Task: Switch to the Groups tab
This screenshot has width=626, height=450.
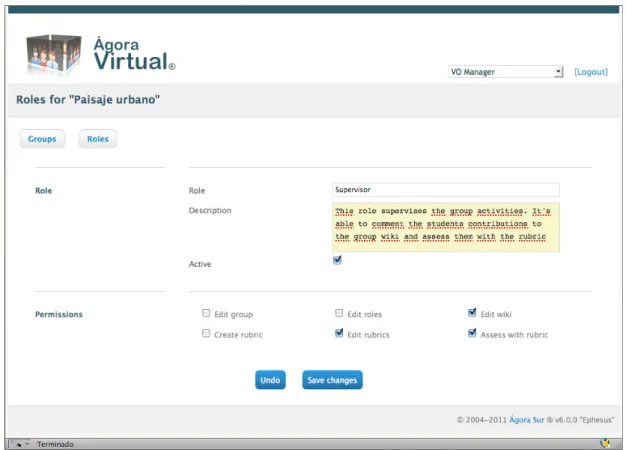Action: coord(42,139)
